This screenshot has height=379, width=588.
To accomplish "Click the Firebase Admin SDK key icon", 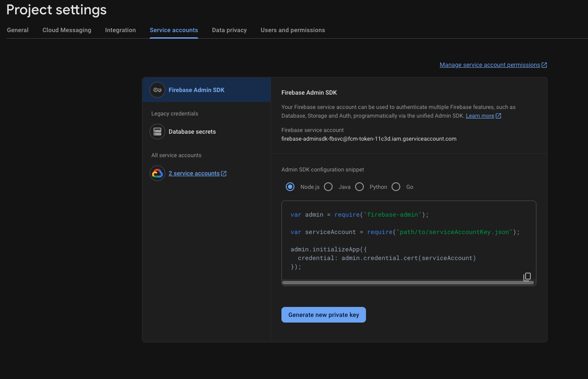I will tap(157, 90).
